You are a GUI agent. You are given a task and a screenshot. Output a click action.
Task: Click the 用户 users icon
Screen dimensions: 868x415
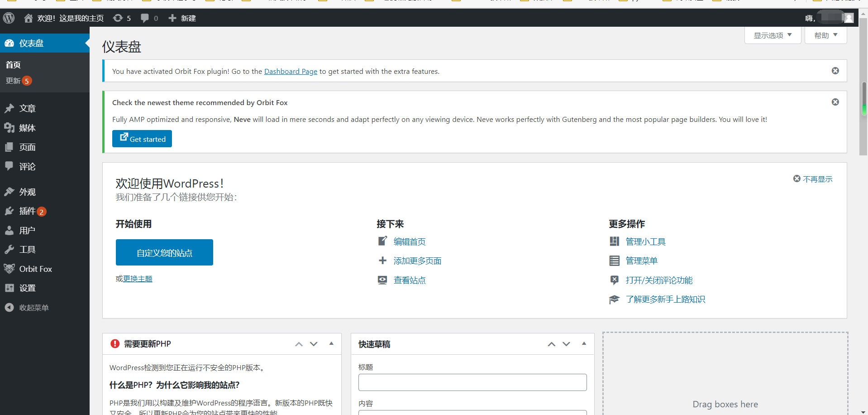click(x=9, y=231)
